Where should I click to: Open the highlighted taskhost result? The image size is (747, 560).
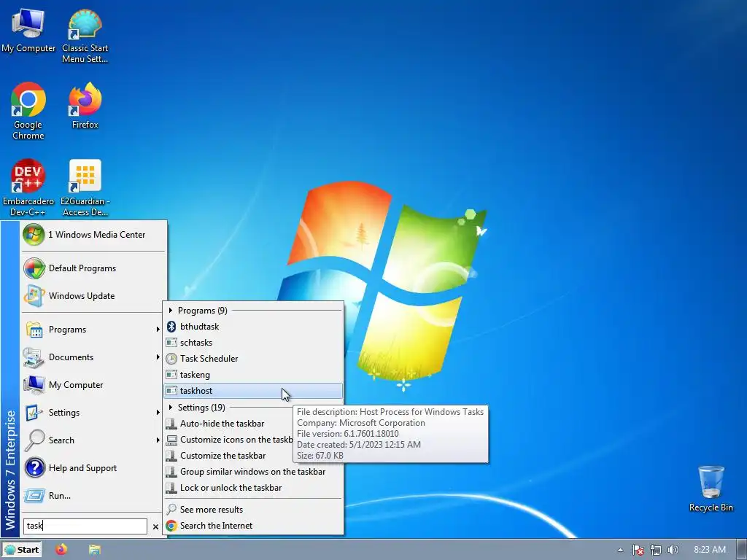click(x=253, y=391)
